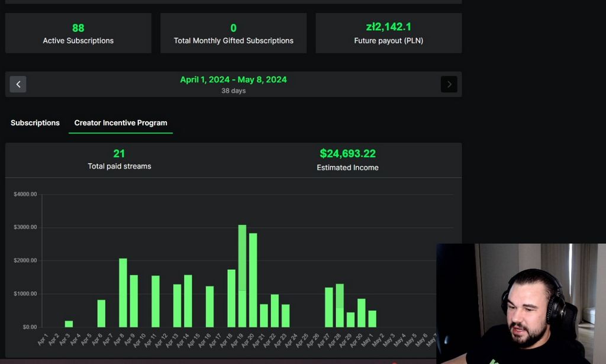Click the 88 active subscriptions number
Screen dimensions: 606x364
pos(78,27)
